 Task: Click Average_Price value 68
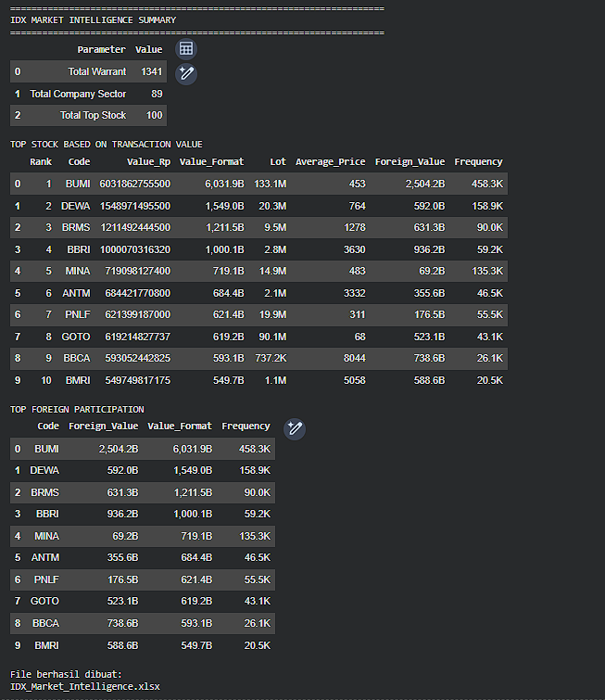pyautogui.click(x=360, y=337)
